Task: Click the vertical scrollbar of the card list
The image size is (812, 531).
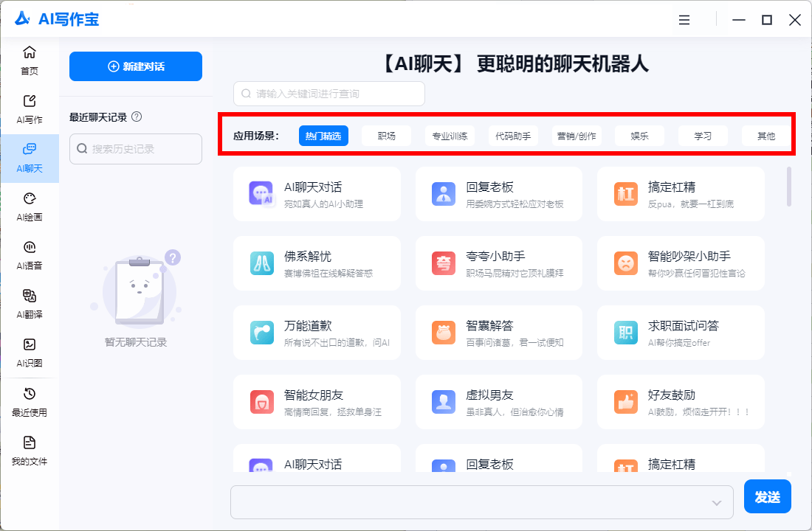Action: coord(789,187)
